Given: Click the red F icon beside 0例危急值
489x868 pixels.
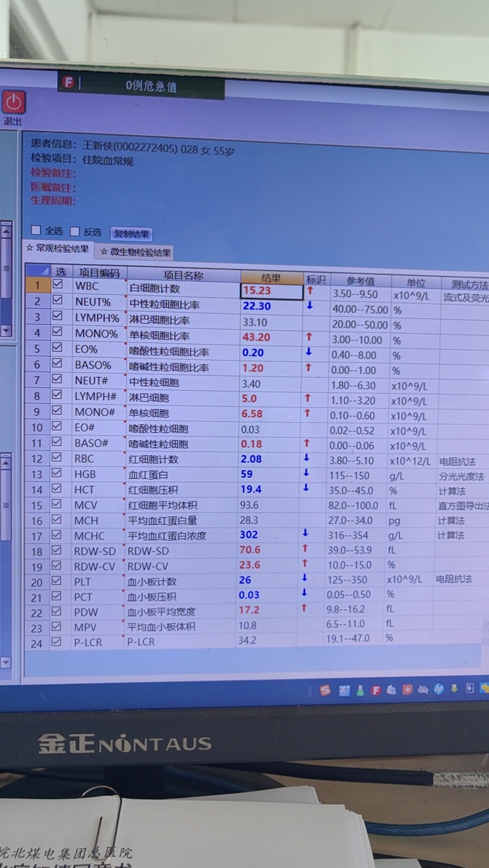Looking at the screenshot, I should 68,82.
